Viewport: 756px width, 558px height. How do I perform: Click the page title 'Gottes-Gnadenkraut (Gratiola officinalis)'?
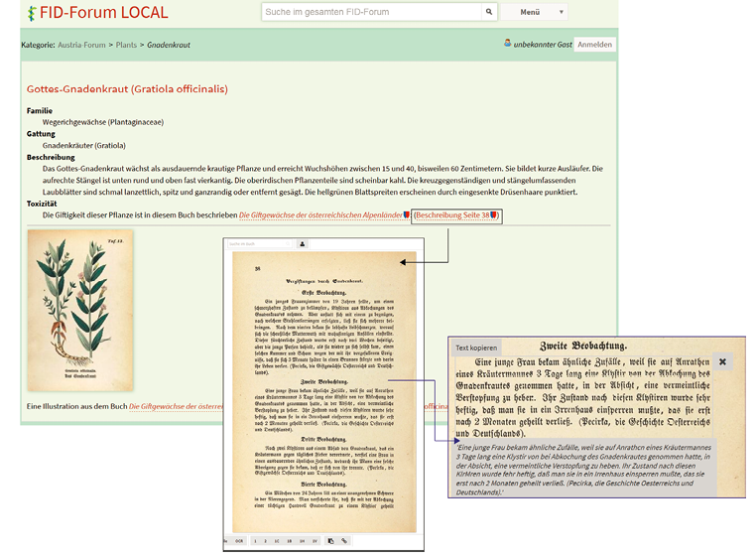coord(127,88)
